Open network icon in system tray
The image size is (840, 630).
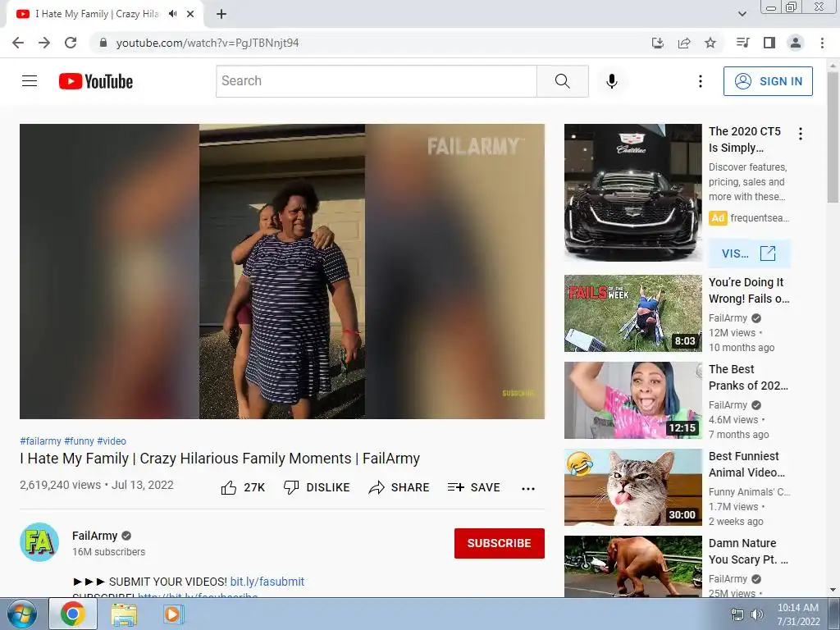[737, 614]
